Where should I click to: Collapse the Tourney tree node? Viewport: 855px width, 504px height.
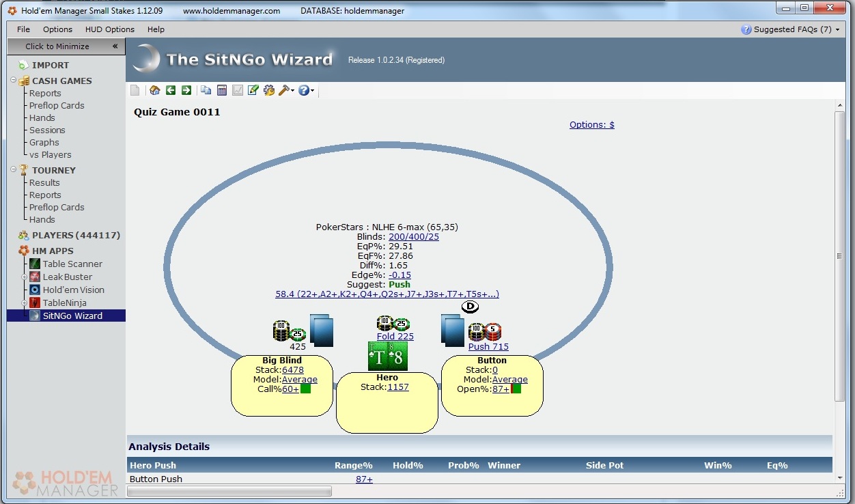(x=13, y=170)
